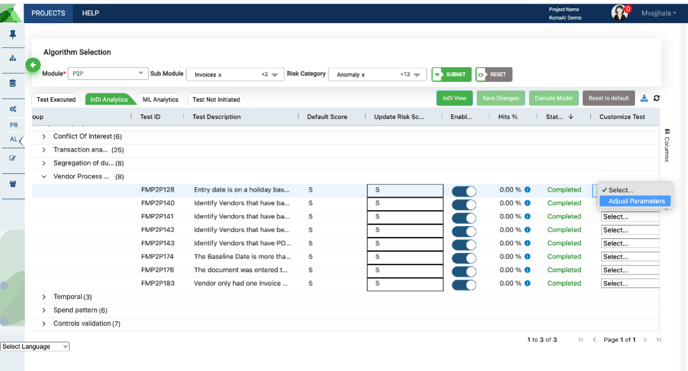Open the gears settings icon in sidebar
Viewport: 688px width, 371px height.
[13, 109]
